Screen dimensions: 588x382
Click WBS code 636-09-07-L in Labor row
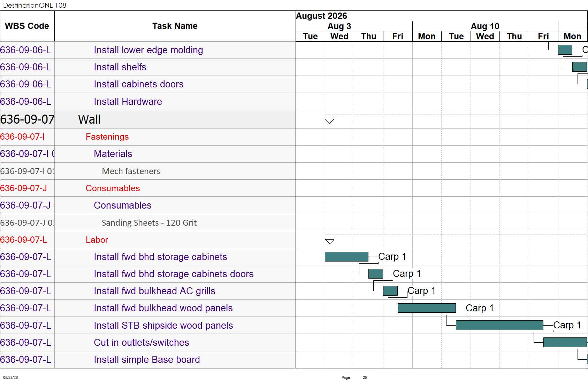(x=24, y=240)
